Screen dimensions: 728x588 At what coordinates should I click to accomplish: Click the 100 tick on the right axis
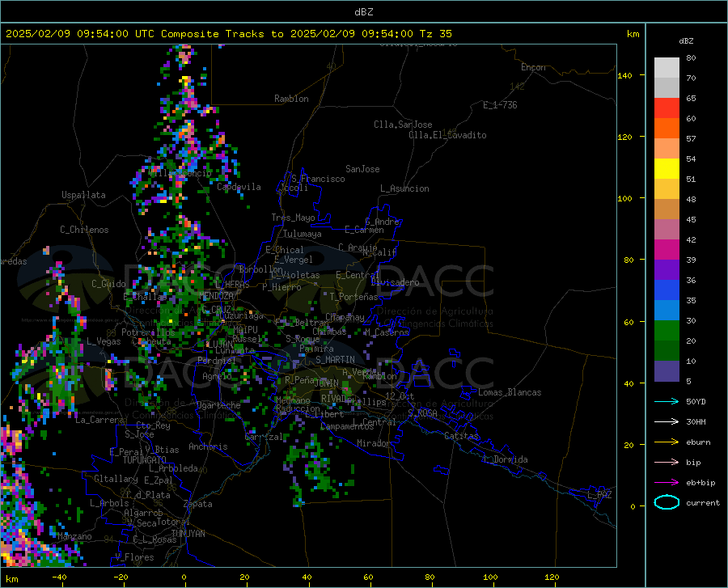[624, 199]
